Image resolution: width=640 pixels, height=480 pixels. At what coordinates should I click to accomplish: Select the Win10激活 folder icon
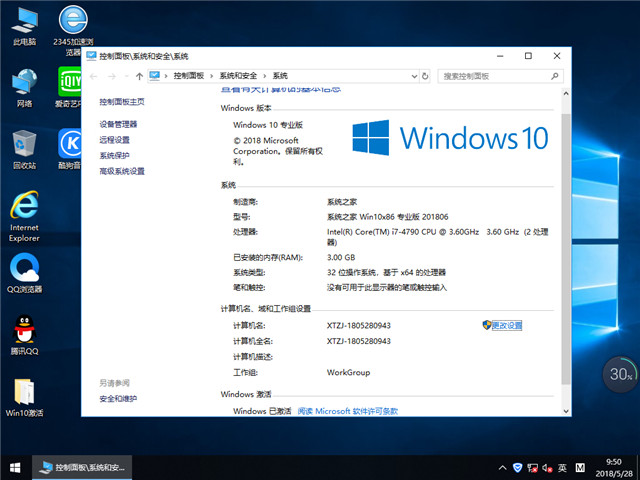(24, 397)
